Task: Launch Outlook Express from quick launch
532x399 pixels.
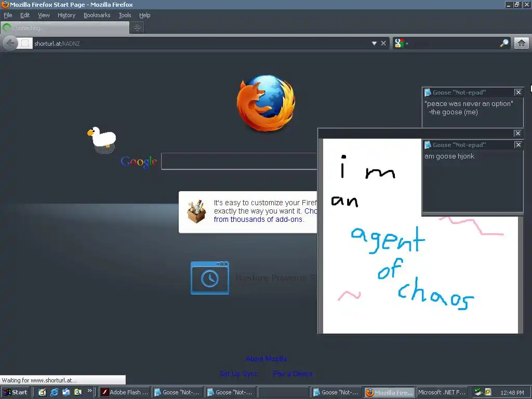Action: [x=66, y=392]
